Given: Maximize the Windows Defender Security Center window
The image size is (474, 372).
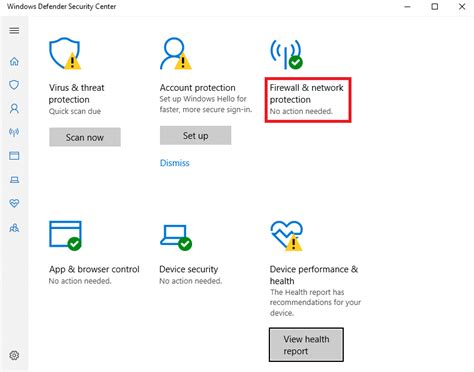Looking at the screenshot, I should (435, 7).
